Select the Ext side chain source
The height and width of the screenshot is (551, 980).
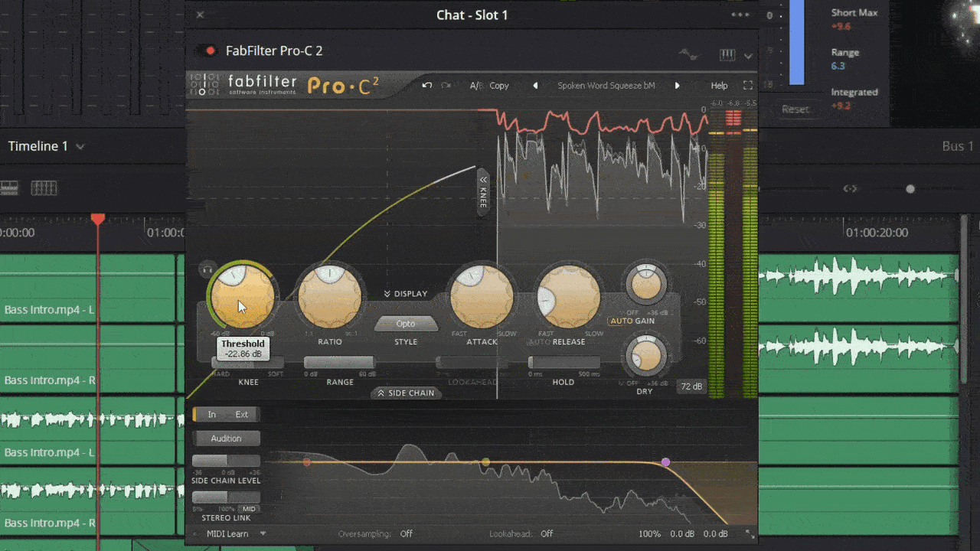point(242,415)
